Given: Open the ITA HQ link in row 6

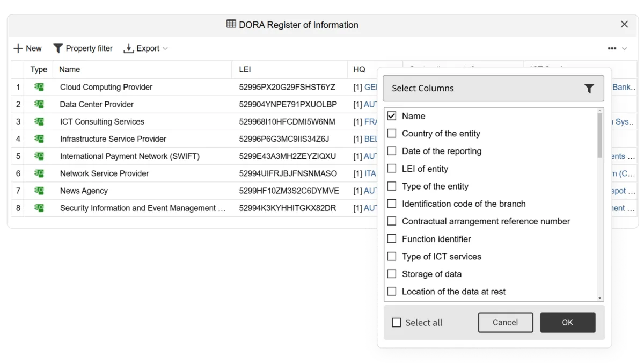Looking at the screenshot, I should tap(370, 173).
